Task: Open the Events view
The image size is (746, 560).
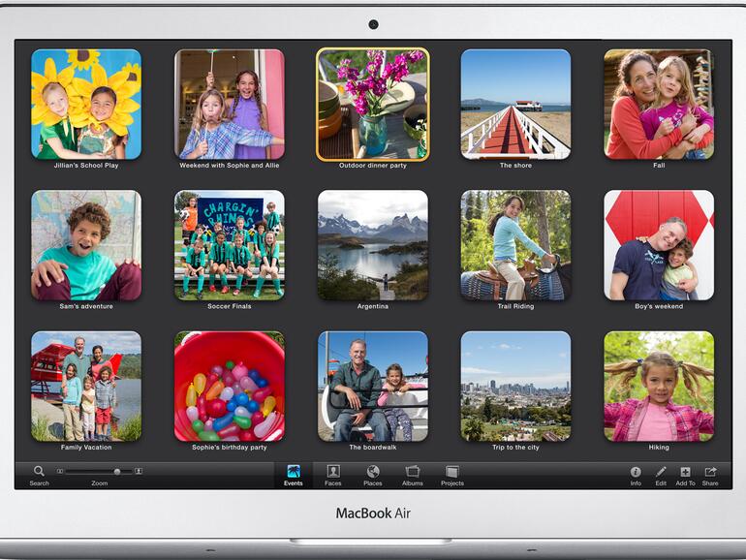Action: point(293,476)
